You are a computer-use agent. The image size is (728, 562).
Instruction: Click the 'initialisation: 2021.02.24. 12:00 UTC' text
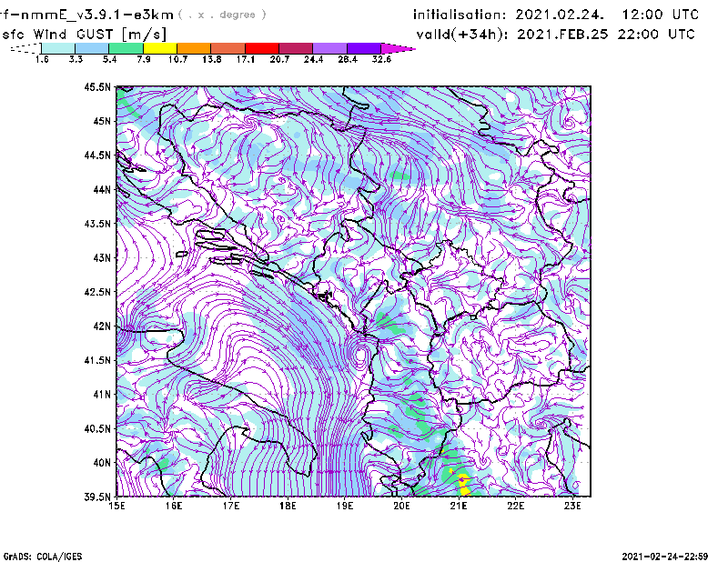tap(556, 15)
